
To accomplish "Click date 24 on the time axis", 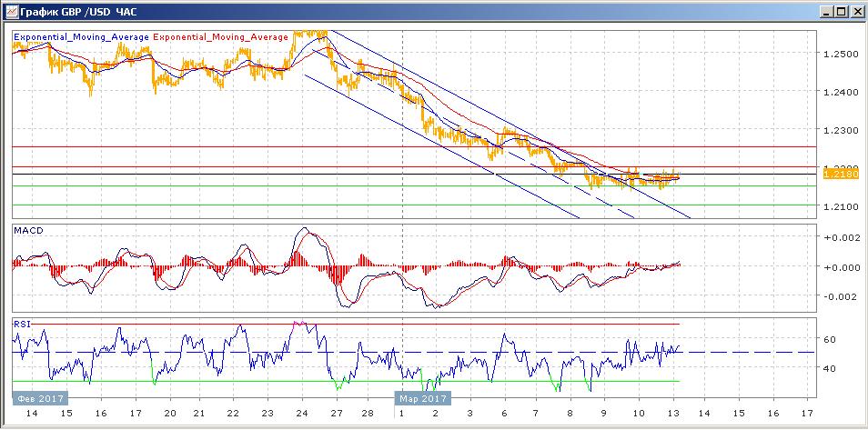I will coord(302,413).
